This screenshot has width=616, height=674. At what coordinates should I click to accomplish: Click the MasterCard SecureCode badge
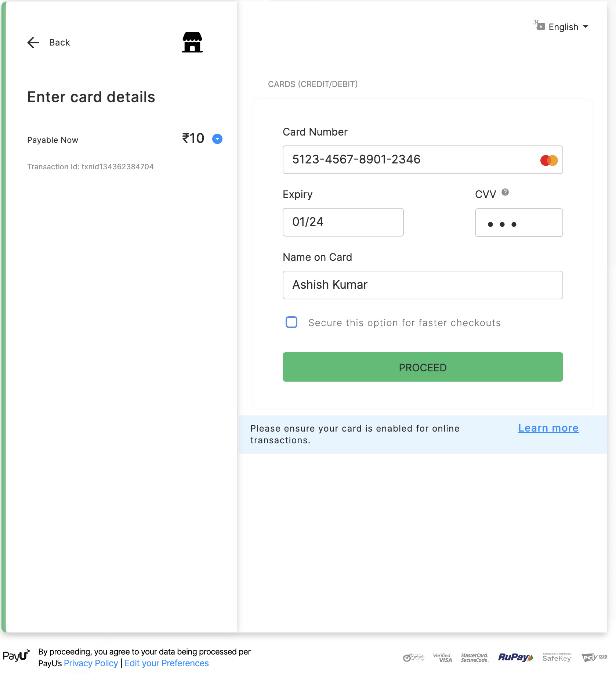[475, 657]
